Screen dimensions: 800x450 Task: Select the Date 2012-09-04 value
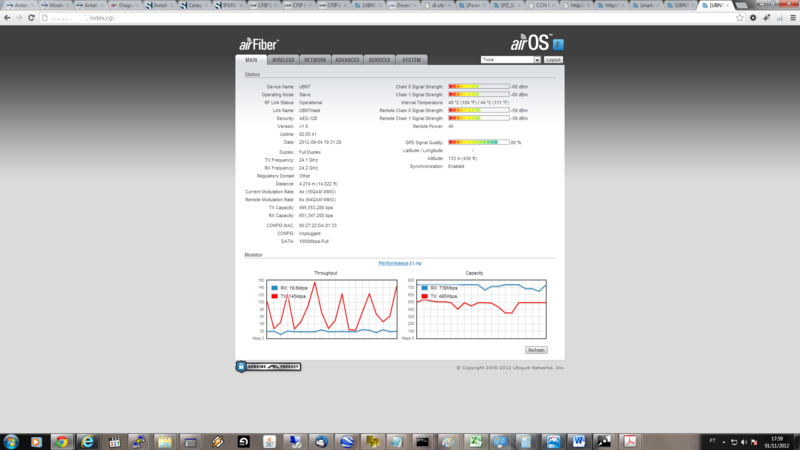point(320,142)
